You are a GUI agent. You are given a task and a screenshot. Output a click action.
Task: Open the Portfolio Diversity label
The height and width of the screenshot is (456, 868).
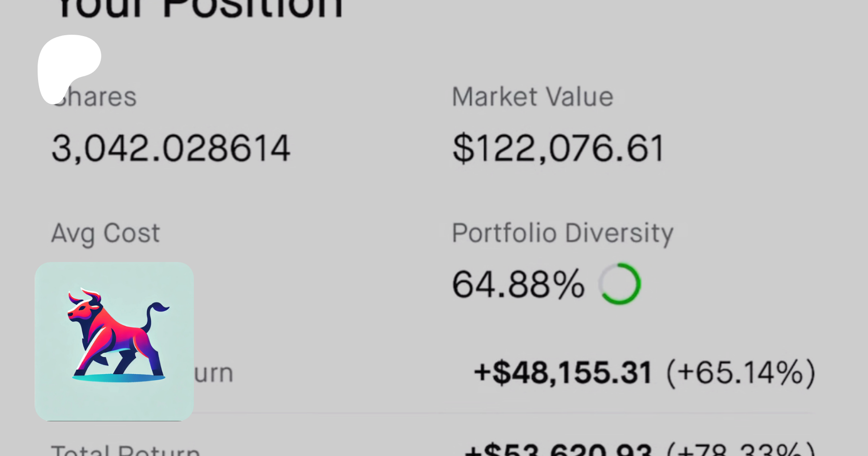(x=562, y=233)
